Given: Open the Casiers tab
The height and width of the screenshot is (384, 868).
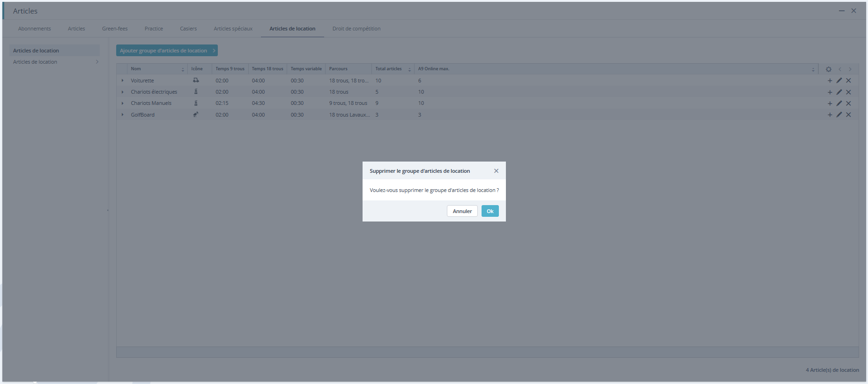Looking at the screenshot, I should 188,29.
